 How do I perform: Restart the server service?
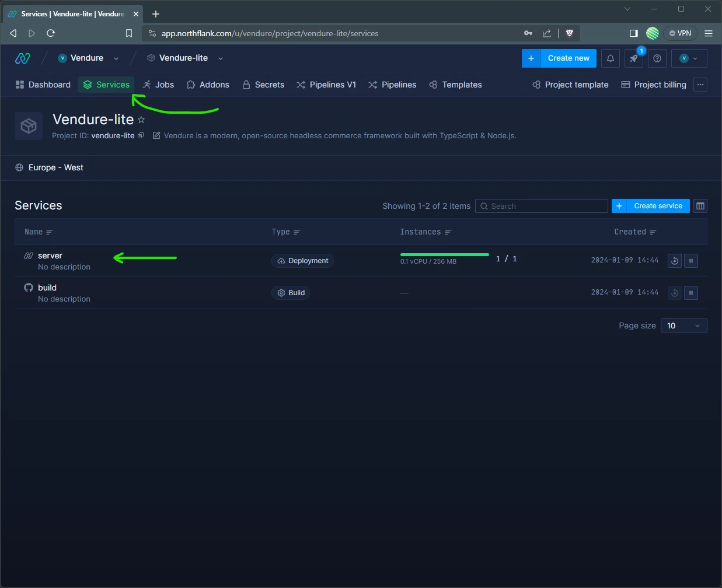[674, 261]
